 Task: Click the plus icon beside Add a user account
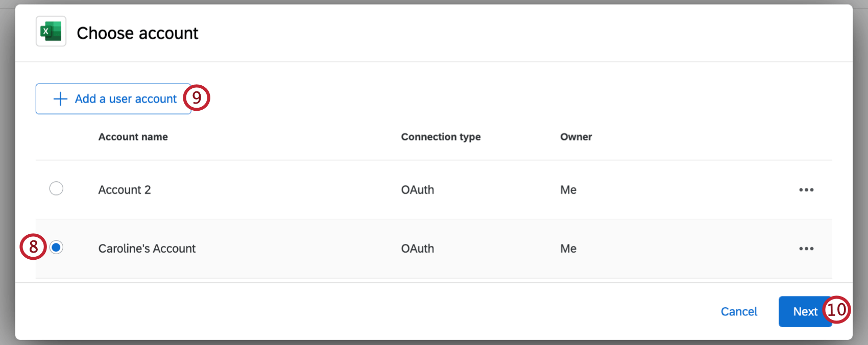click(x=60, y=98)
